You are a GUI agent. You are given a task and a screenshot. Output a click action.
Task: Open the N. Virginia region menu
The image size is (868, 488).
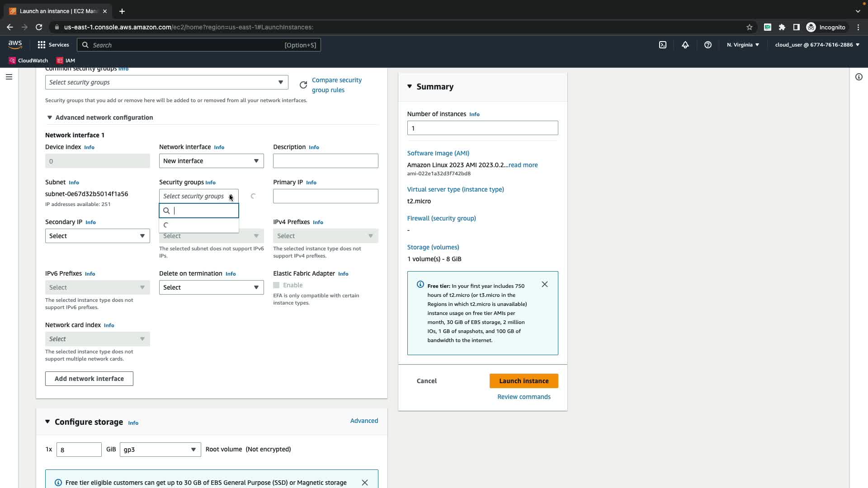(743, 45)
